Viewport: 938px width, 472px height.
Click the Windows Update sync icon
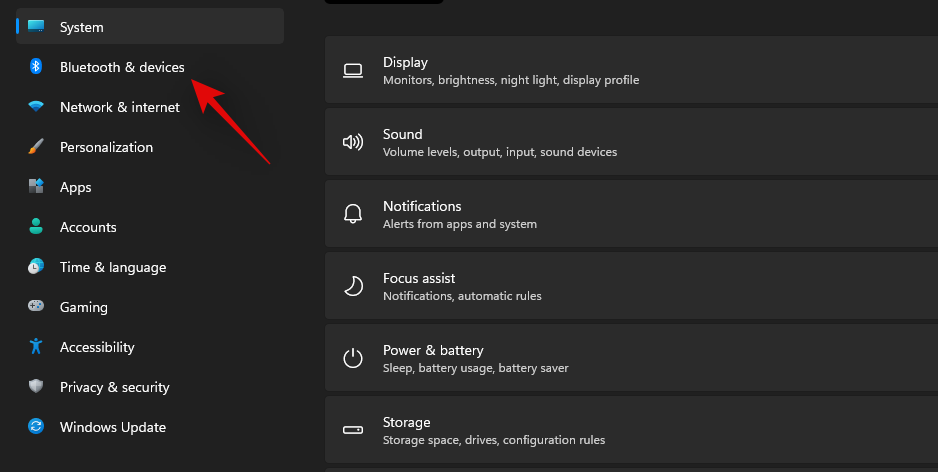pyautogui.click(x=36, y=427)
